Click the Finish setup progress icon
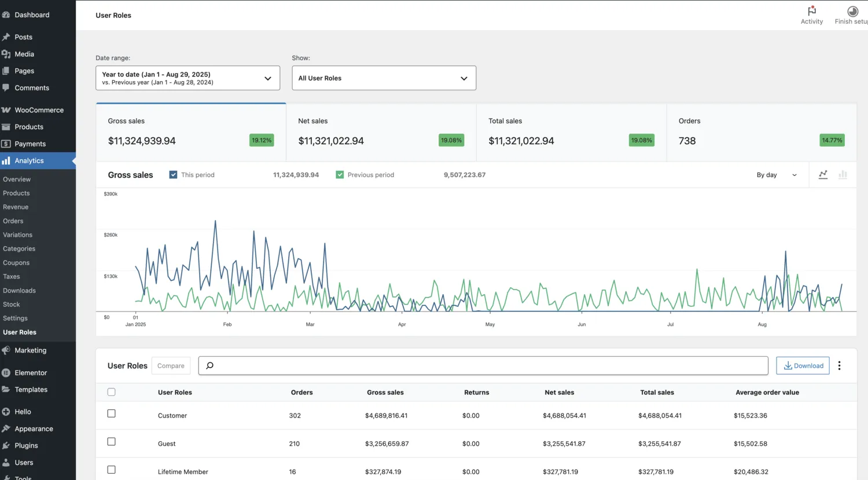 tap(852, 12)
